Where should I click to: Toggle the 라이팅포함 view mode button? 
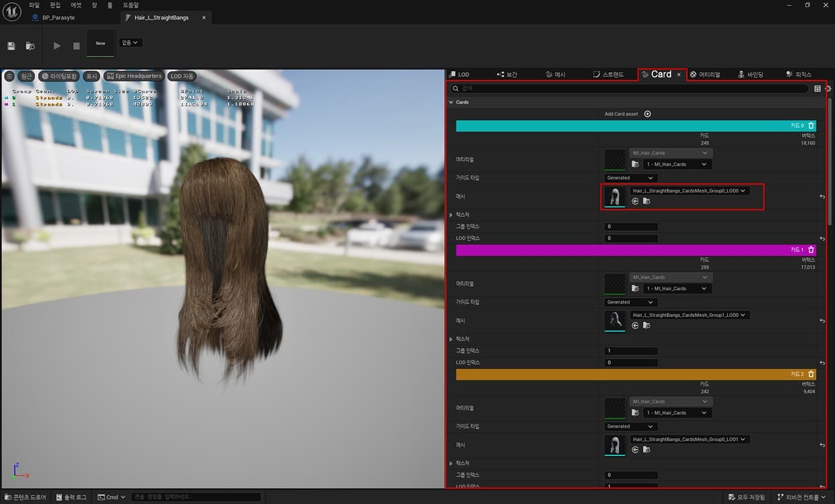[x=59, y=76]
